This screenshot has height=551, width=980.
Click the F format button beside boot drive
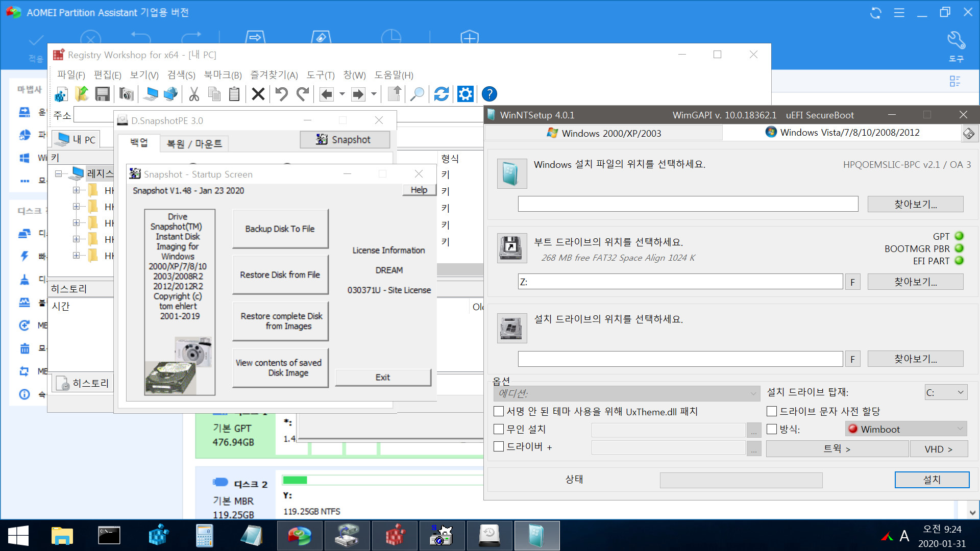(x=852, y=282)
